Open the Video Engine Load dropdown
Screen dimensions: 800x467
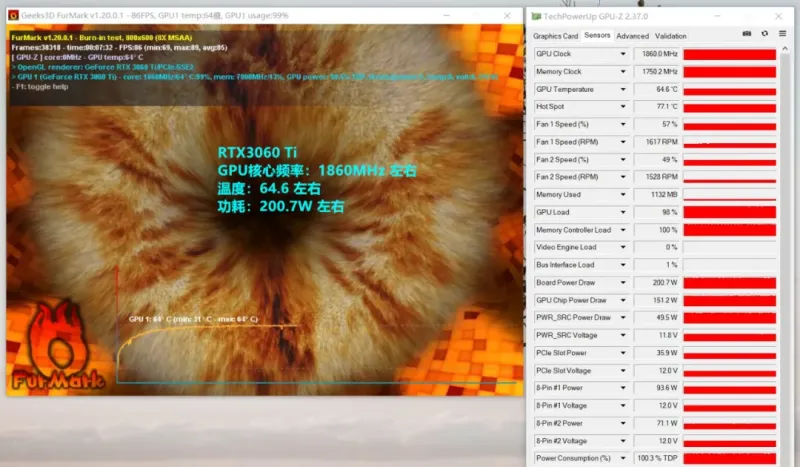click(623, 248)
